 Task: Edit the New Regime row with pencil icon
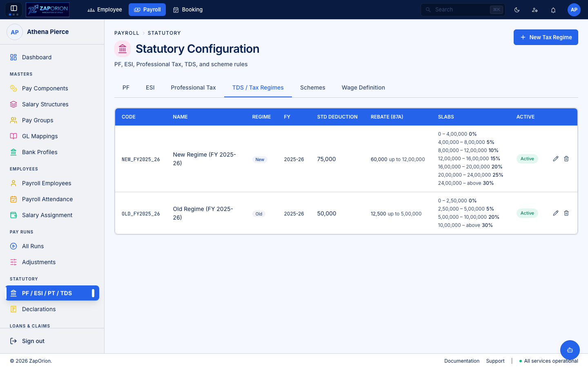point(556,159)
